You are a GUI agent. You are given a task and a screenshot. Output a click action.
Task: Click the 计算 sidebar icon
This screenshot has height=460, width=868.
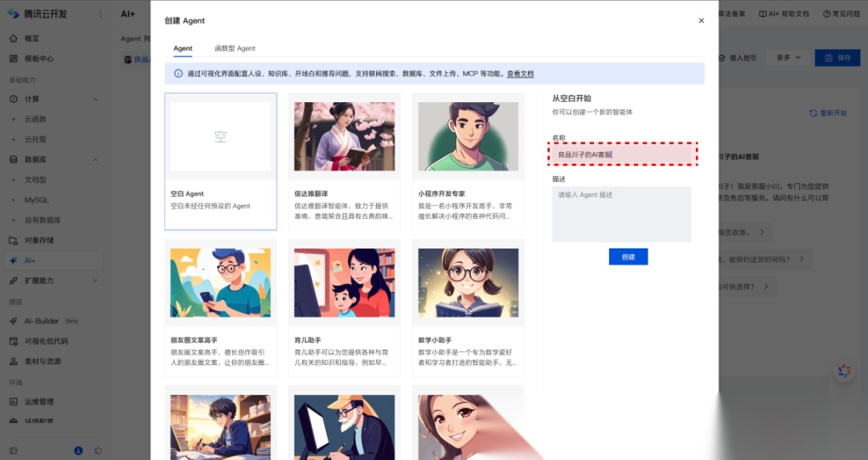point(14,99)
